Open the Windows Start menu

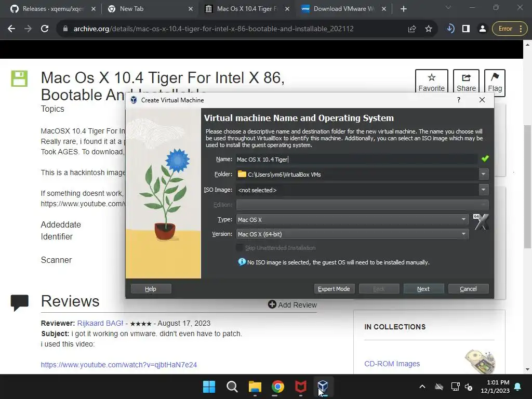click(209, 387)
